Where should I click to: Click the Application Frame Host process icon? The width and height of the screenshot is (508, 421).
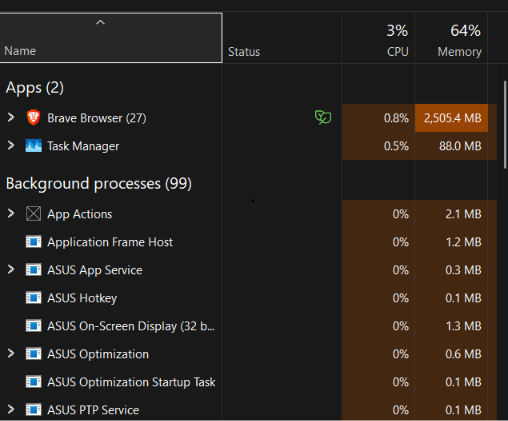33,242
